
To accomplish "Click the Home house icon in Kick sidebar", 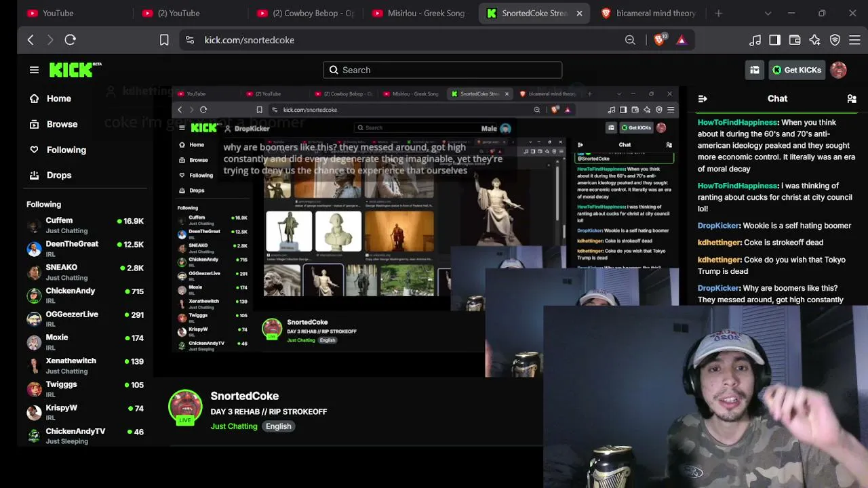I will 34,98.
